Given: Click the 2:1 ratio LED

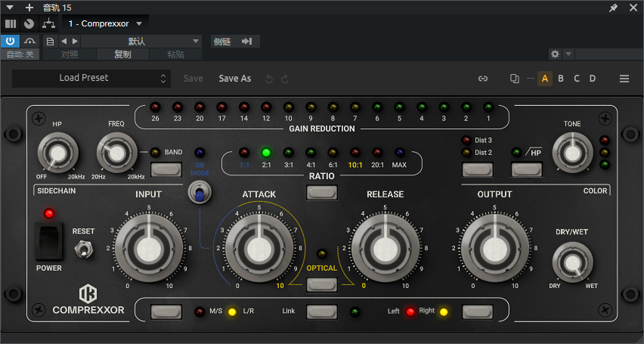Looking at the screenshot, I should (x=266, y=153).
